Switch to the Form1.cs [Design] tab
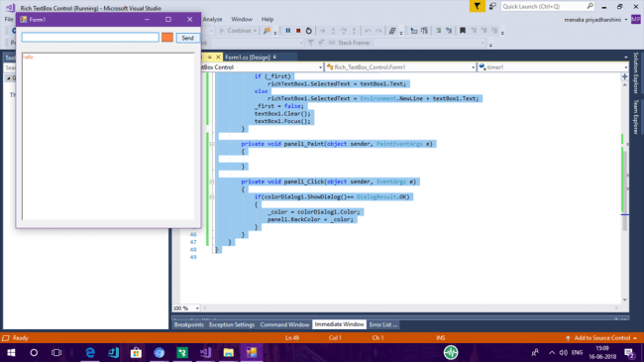This screenshot has height=362, width=644. point(248,58)
